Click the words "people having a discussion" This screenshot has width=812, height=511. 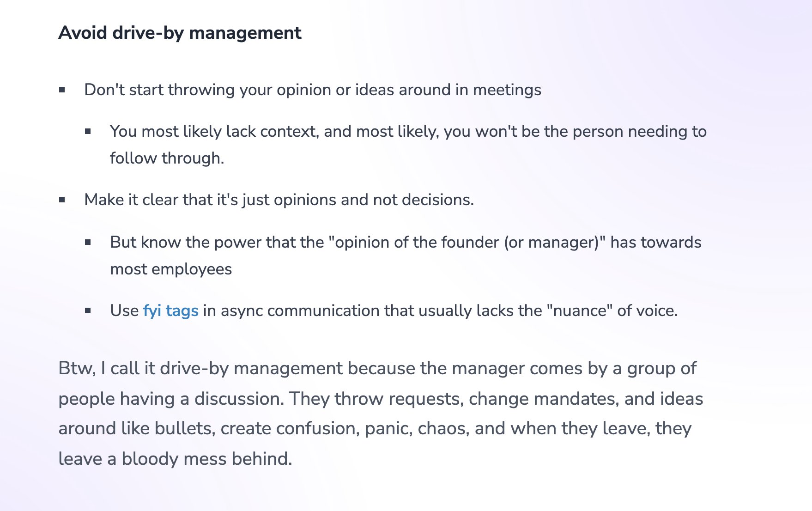(171, 399)
